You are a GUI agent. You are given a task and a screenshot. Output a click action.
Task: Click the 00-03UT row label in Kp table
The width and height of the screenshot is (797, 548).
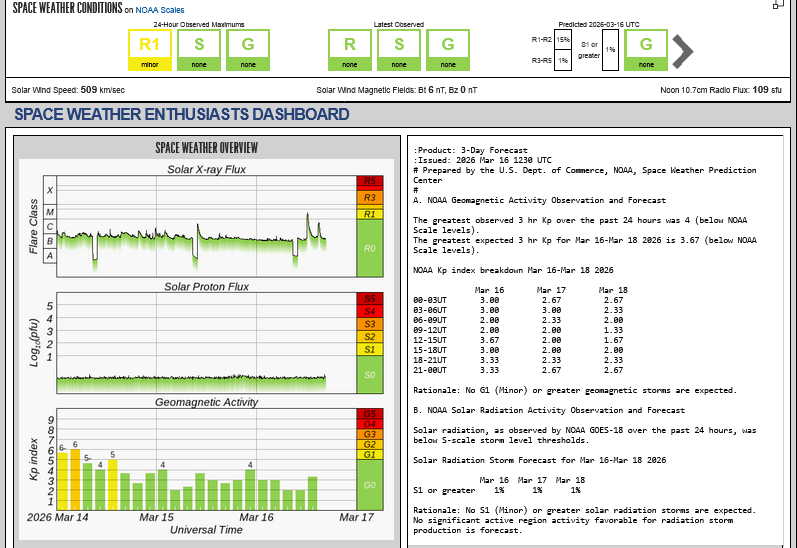(x=430, y=300)
